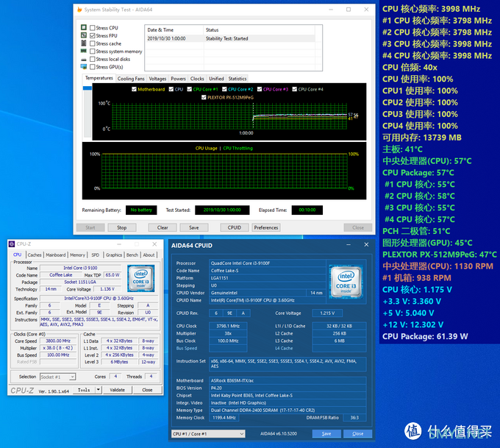Screen dimensions: 500x448
Task: Select the Temperatures tab
Action: (x=99, y=78)
